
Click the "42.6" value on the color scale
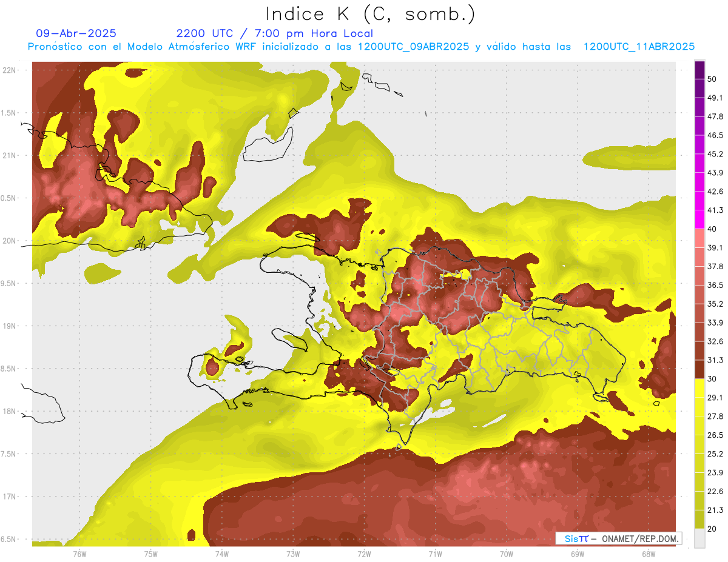coord(715,192)
